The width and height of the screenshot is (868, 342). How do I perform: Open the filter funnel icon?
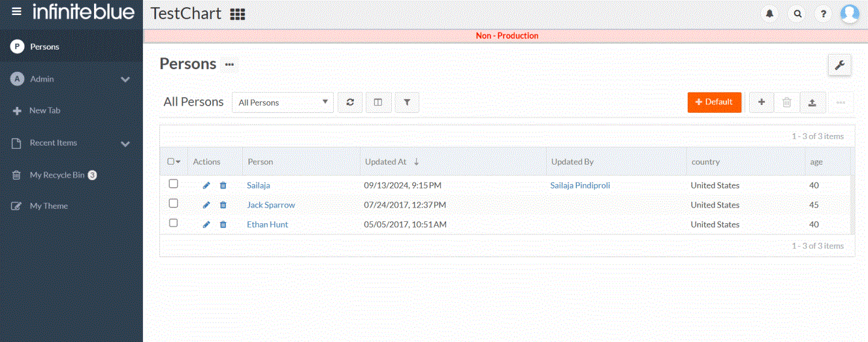[x=407, y=102]
